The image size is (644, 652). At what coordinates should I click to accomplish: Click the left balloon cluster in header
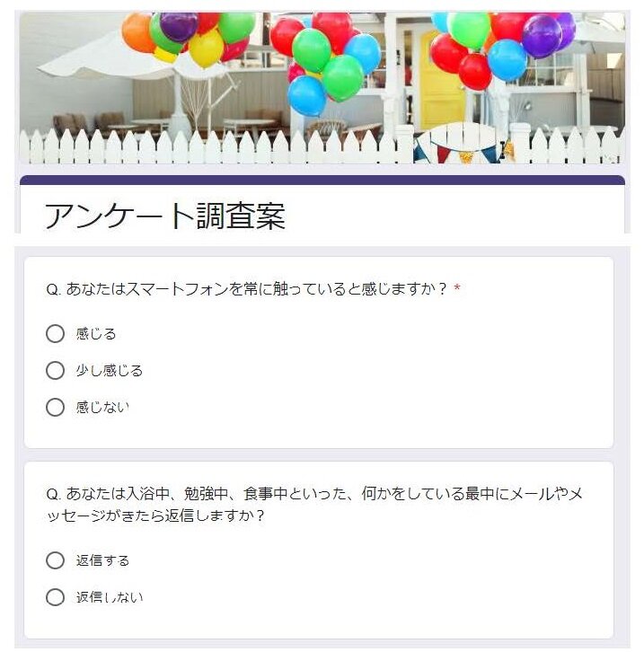click(190, 38)
